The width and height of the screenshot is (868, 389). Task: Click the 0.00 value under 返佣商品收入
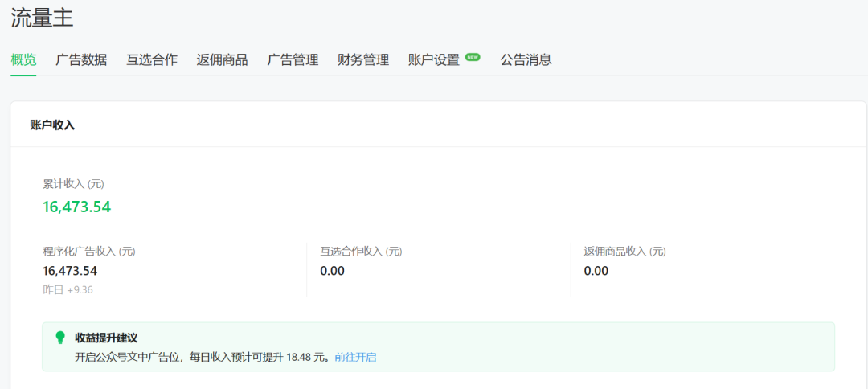[x=596, y=271]
